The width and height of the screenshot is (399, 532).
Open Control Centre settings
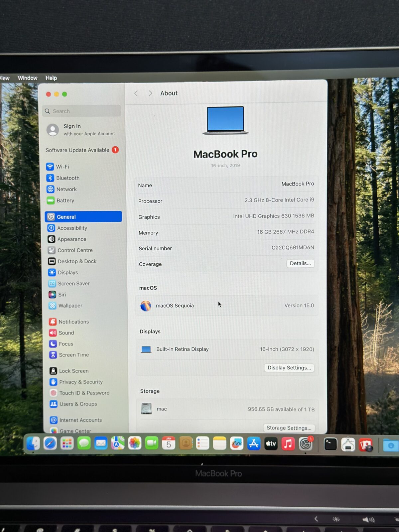point(70,250)
